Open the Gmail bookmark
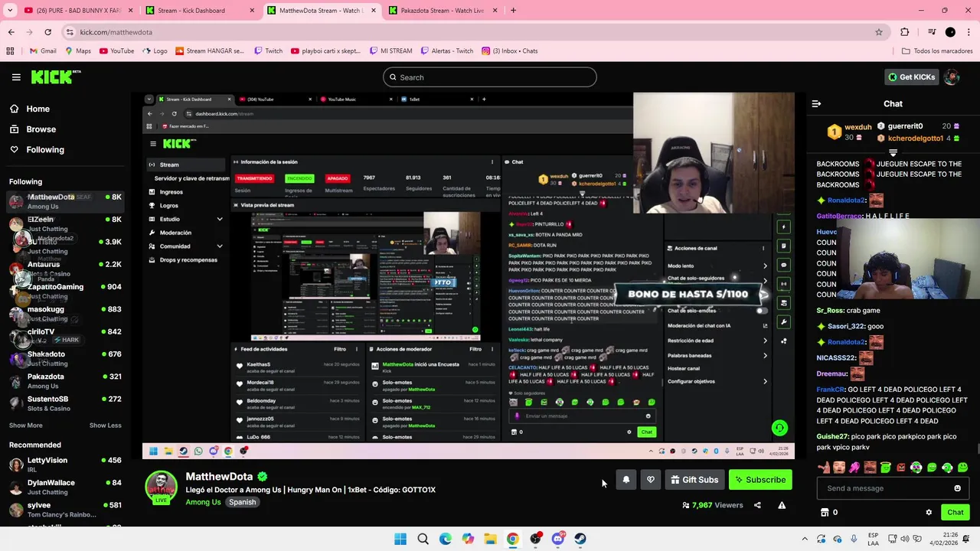This screenshot has width=980, height=551. pos(43,51)
